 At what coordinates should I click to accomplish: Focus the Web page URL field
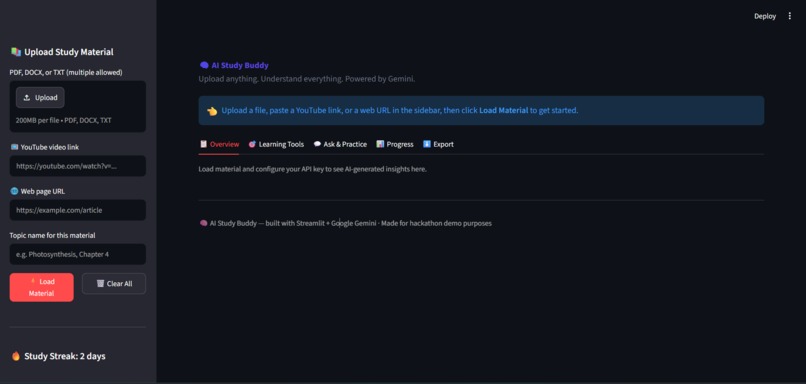[x=78, y=210]
